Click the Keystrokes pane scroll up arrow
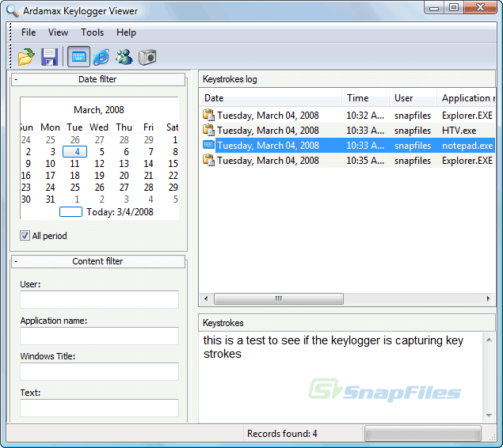 [x=489, y=340]
